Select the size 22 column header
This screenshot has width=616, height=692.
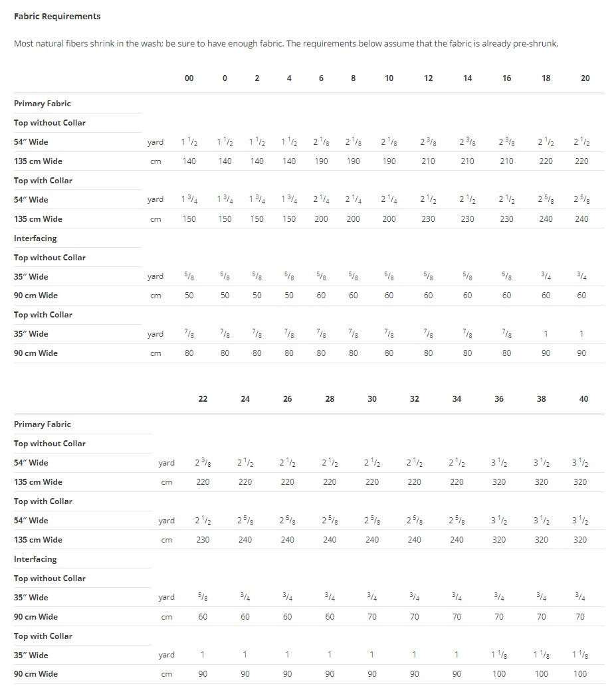203,399
